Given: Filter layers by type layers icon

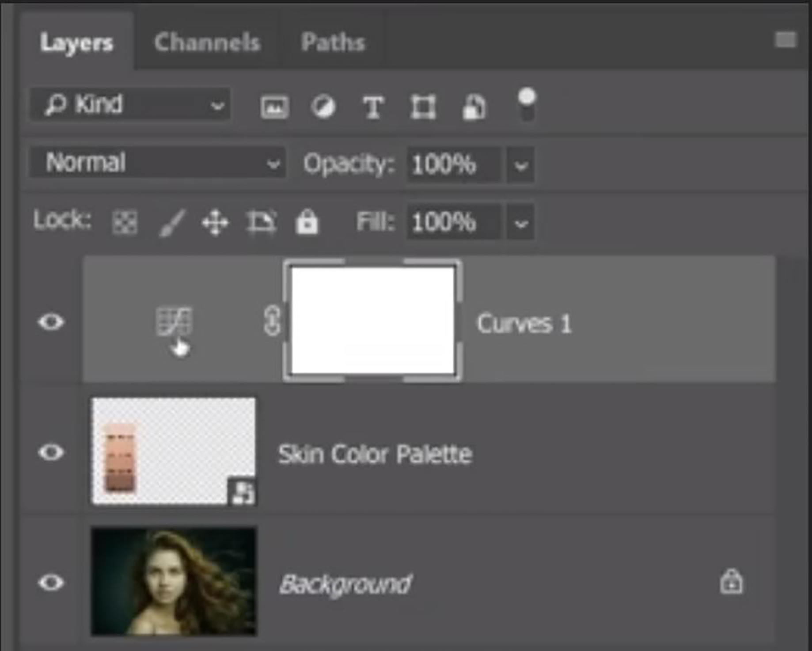Looking at the screenshot, I should click(x=373, y=107).
